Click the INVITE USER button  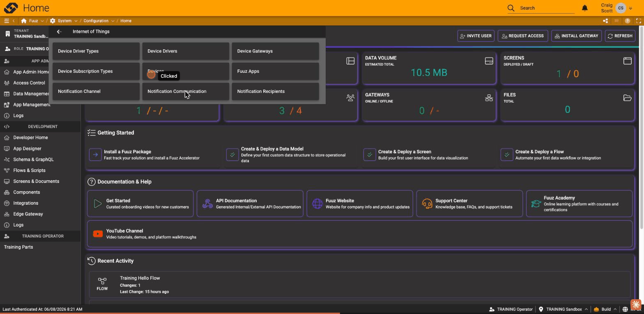(476, 36)
